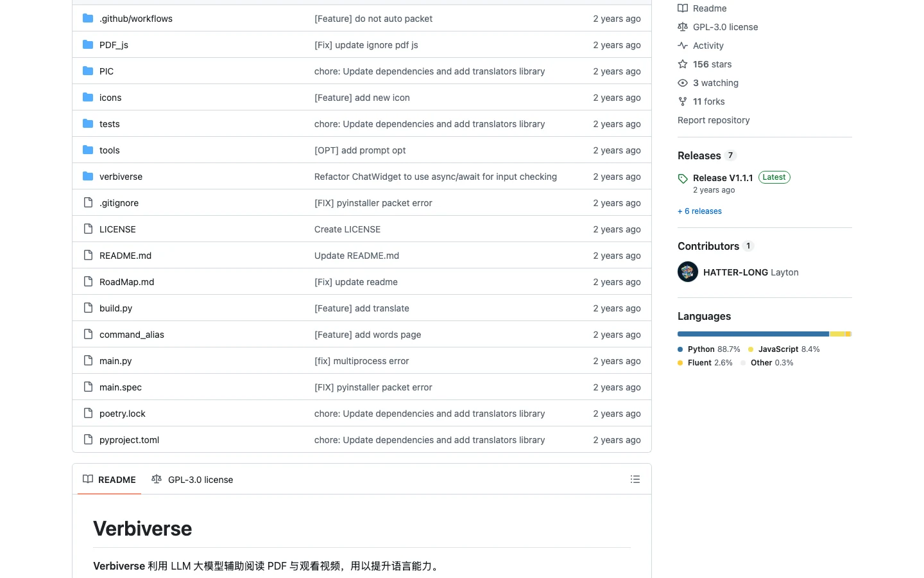This screenshot has height=578, width=924.
Task: Open the '[Feature] do not auto packet' commit
Action: tap(373, 19)
